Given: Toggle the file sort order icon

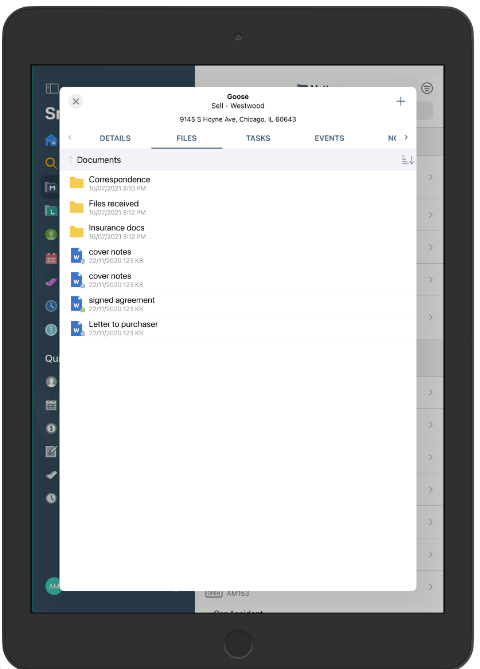Looking at the screenshot, I should pyautogui.click(x=407, y=160).
